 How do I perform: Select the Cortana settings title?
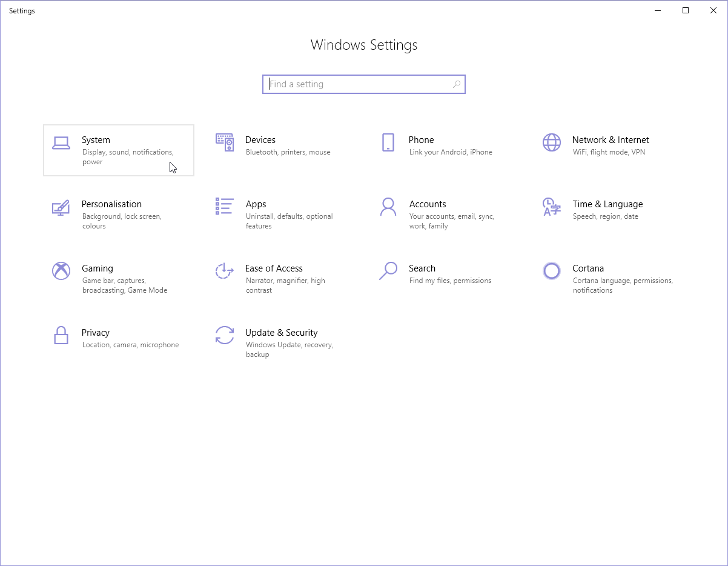(588, 268)
